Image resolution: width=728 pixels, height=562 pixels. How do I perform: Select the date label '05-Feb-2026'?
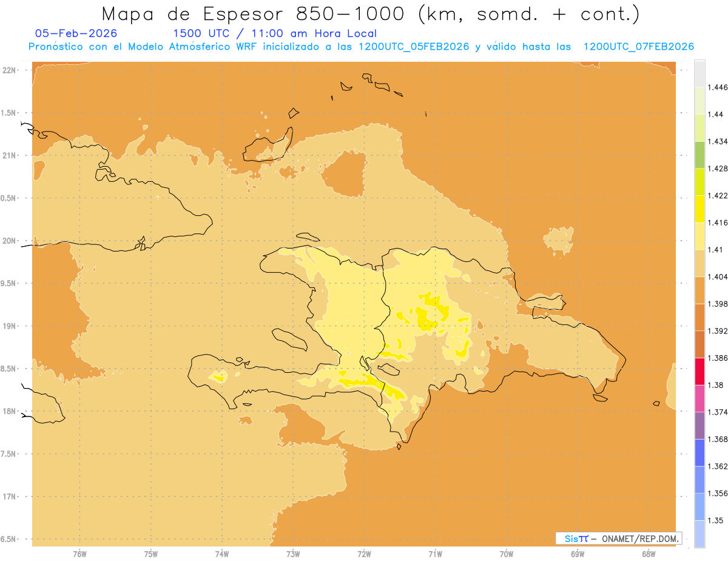tap(76, 33)
